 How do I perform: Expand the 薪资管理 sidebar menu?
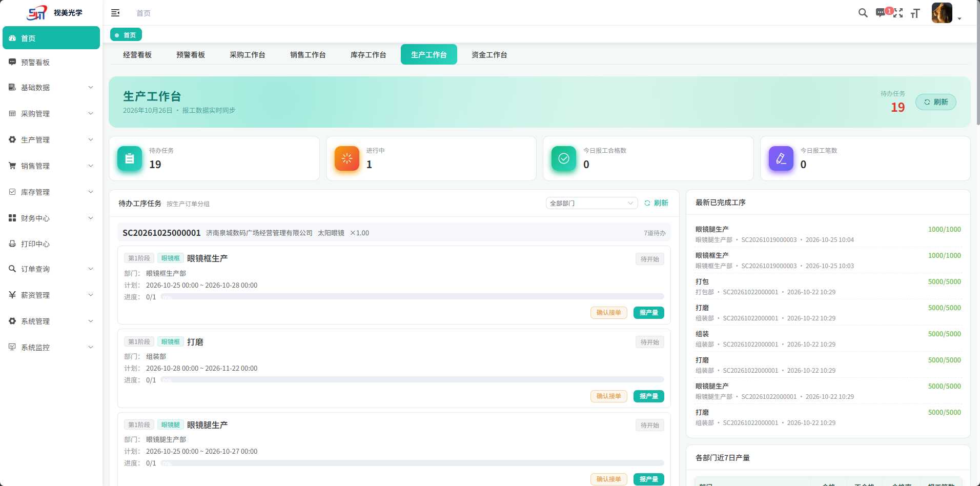[51, 295]
